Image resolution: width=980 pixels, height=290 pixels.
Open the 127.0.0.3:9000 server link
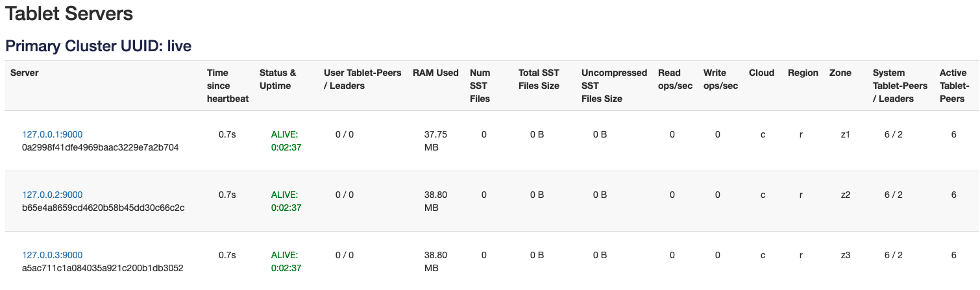(x=53, y=255)
